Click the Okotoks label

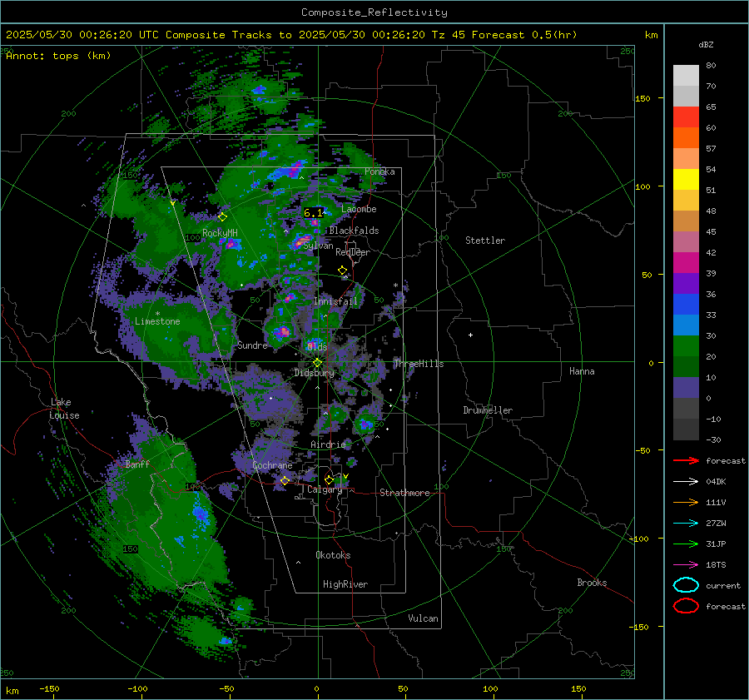coord(333,555)
